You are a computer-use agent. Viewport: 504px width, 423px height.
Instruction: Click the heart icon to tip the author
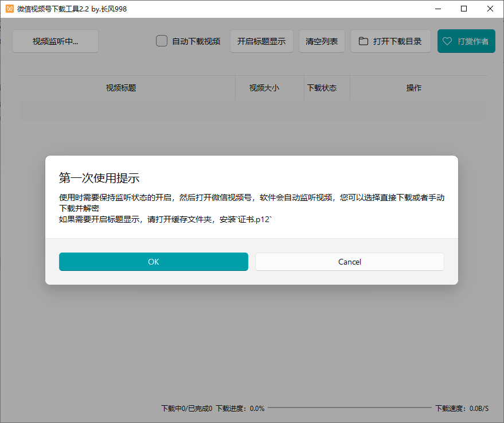pos(447,41)
